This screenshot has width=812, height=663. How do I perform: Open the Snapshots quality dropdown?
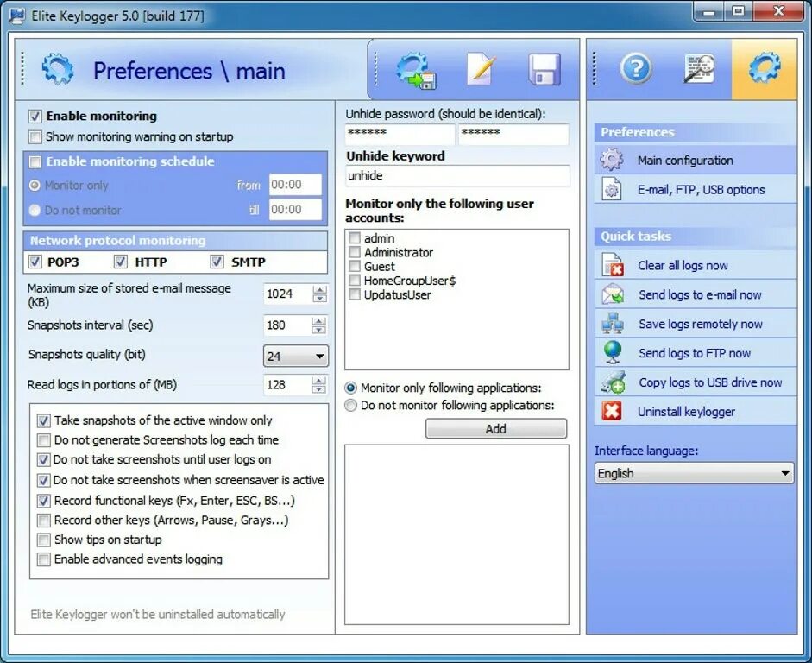[320, 356]
